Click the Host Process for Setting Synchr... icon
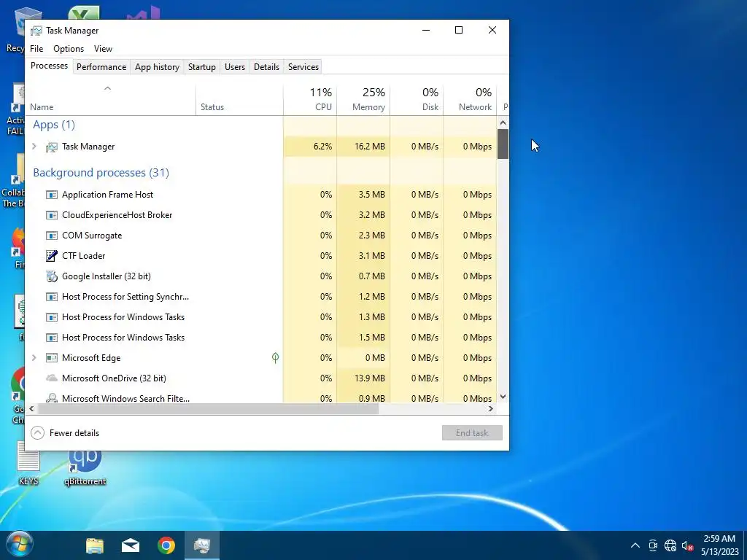The height and width of the screenshot is (560, 747). point(52,297)
